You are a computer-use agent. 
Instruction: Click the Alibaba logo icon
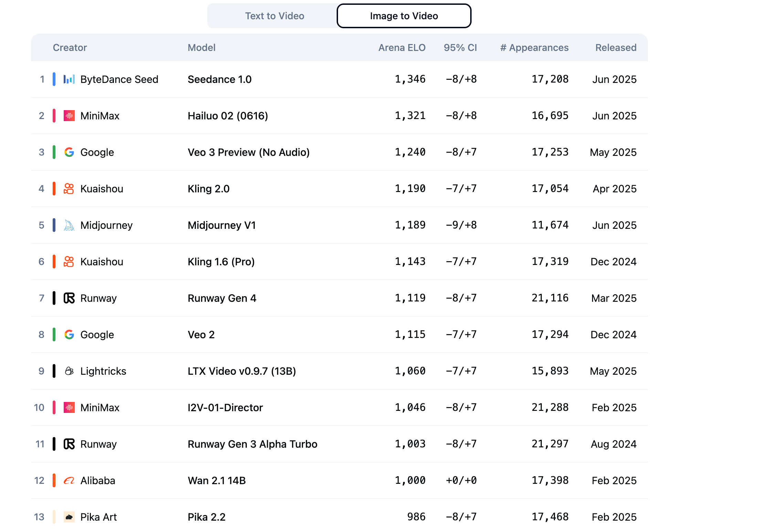pyautogui.click(x=69, y=481)
